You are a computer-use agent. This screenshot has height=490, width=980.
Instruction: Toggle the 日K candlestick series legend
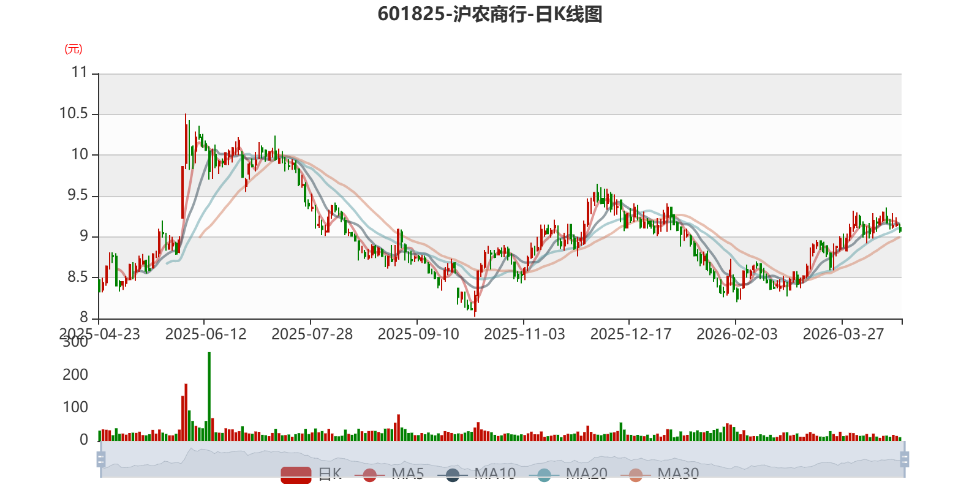(x=311, y=475)
